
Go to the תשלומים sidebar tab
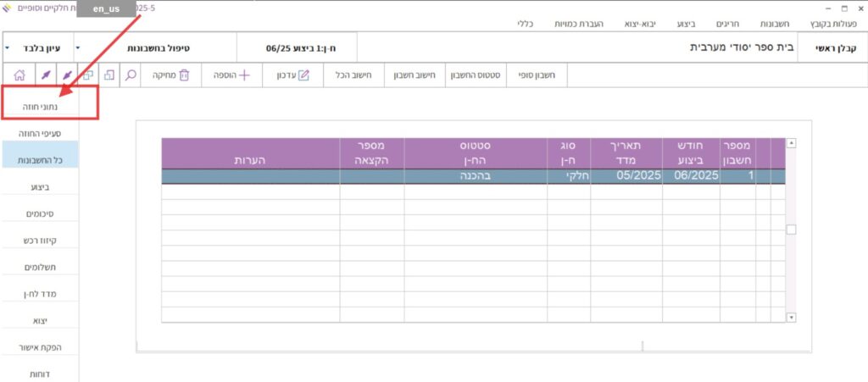click(x=41, y=267)
